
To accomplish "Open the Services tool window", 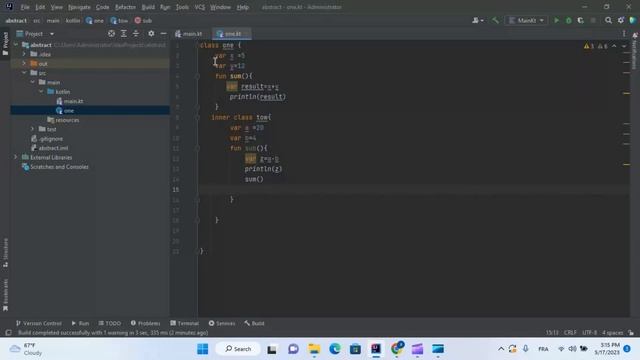I will pos(222,323).
